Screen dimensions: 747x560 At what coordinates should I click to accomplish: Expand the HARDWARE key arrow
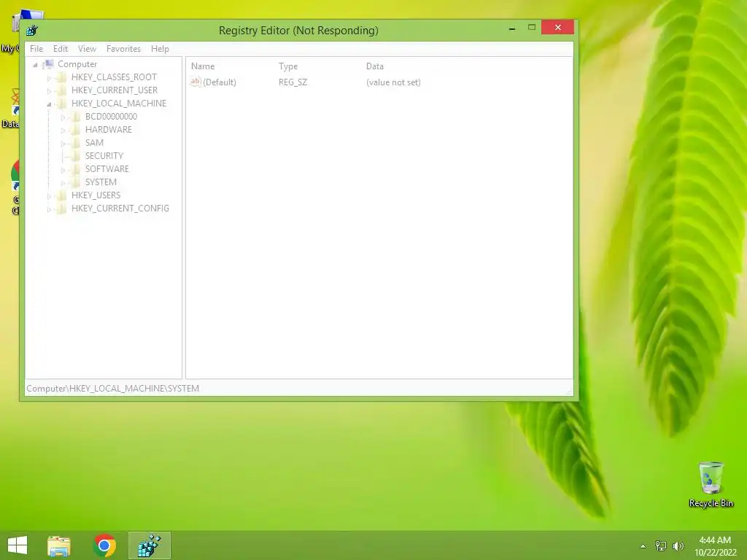(x=63, y=130)
